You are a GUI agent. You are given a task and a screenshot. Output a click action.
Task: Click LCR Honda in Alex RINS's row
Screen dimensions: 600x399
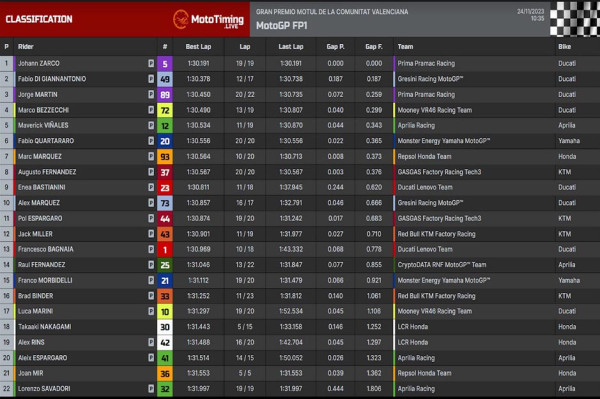[x=412, y=342]
